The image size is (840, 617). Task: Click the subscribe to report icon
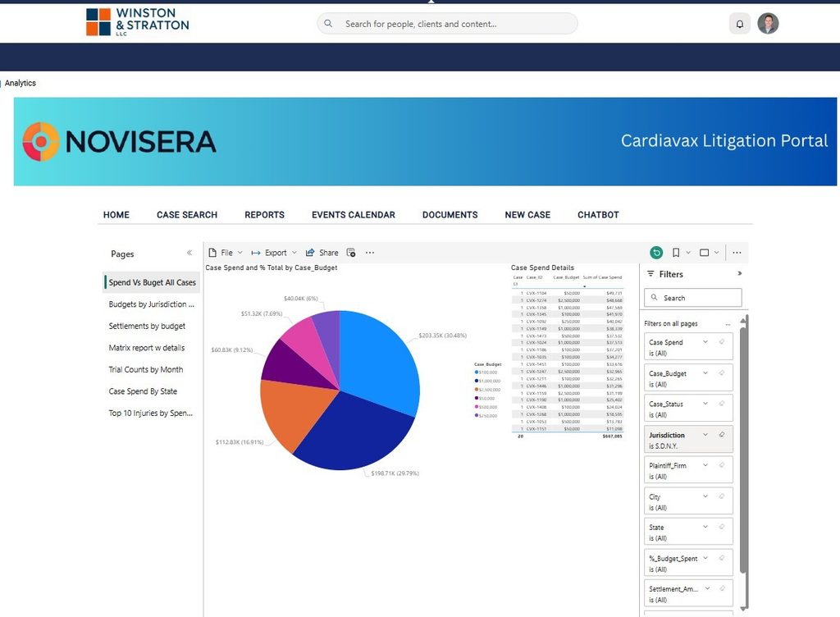point(351,252)
